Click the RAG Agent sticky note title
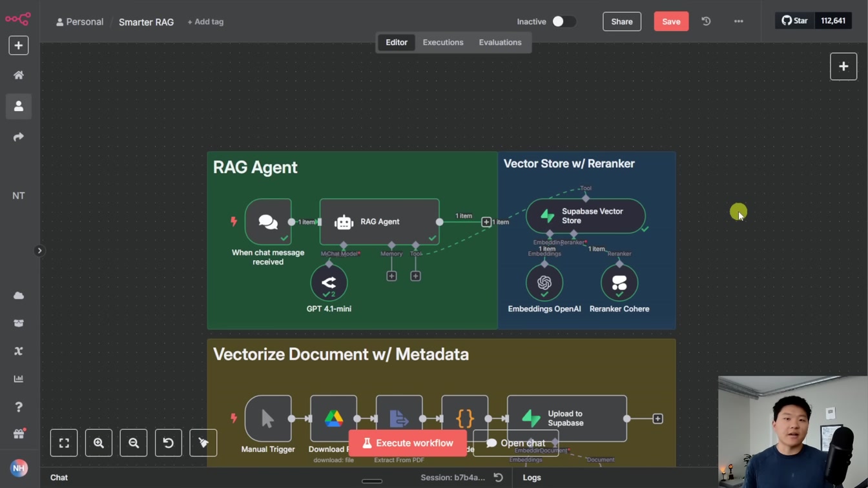Image resolution: width=868 pixels, height=488 pixels. click(x=255, y=167)
